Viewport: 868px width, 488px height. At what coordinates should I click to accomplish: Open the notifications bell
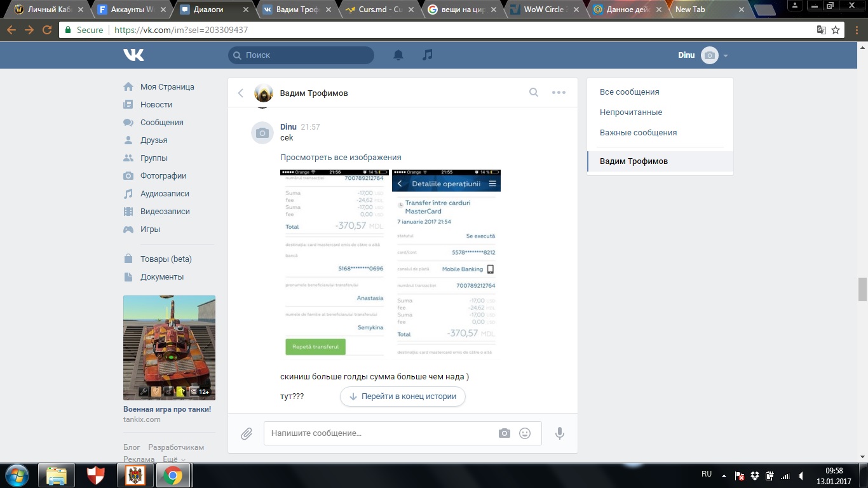tap(398, 55)
